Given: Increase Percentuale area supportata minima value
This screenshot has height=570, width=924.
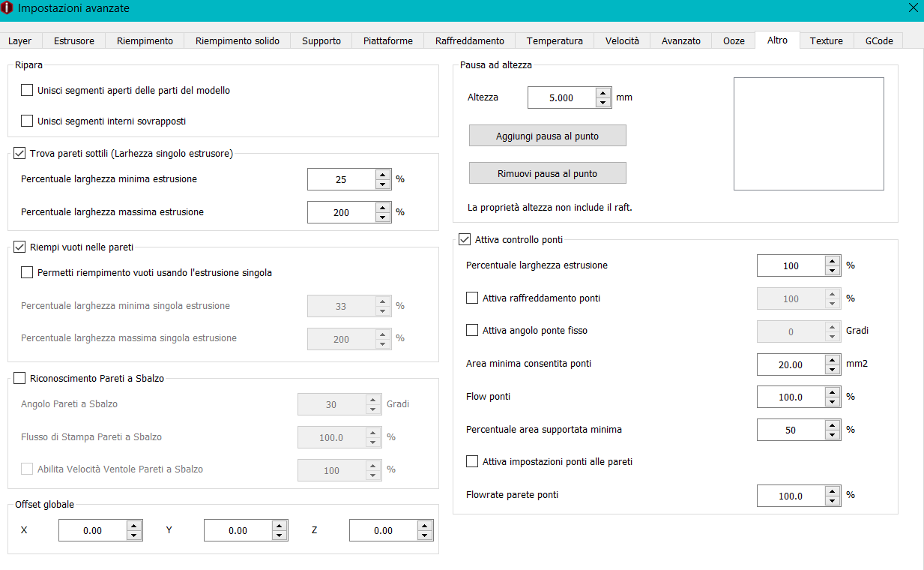Looking at the screenshot, I should tap(833, 425).
